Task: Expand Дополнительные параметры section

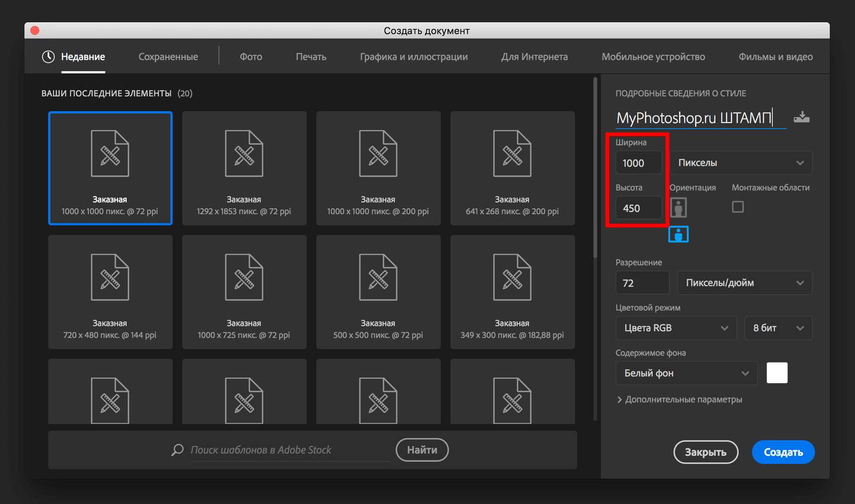Action: coord(679,399)
